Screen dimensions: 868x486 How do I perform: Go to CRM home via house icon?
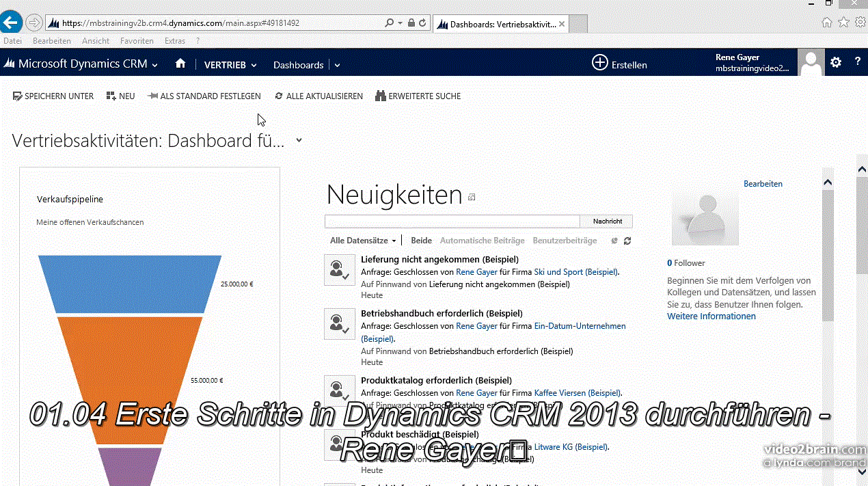click(180, 64)
